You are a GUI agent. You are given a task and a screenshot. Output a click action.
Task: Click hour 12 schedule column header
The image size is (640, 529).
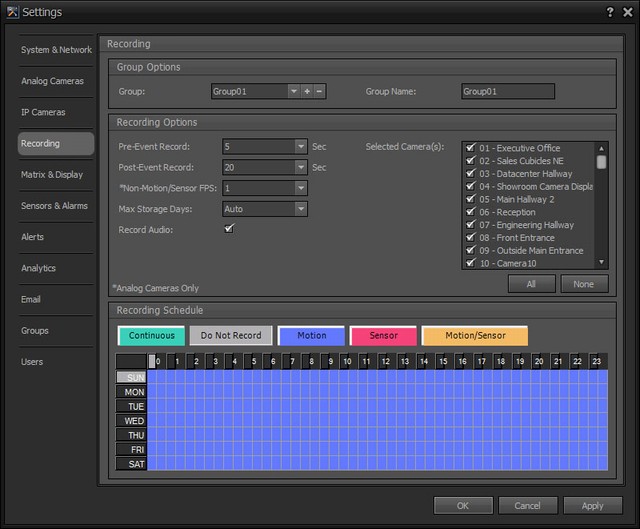click(386, 361)
